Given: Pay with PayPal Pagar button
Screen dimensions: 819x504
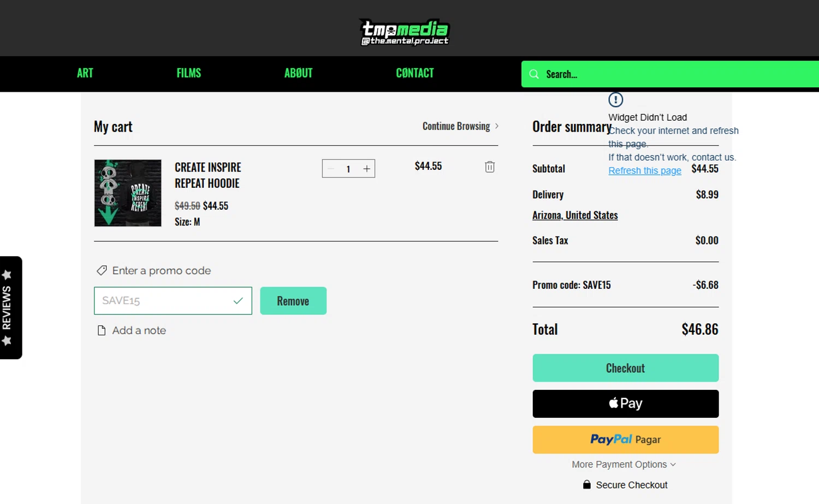Looking at the screenshot, I should 626,440.
